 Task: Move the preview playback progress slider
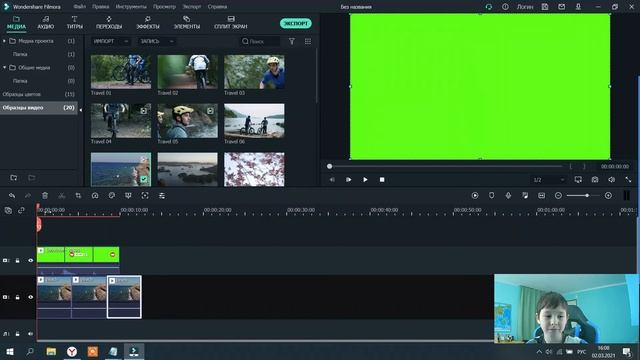click(329, 166)
